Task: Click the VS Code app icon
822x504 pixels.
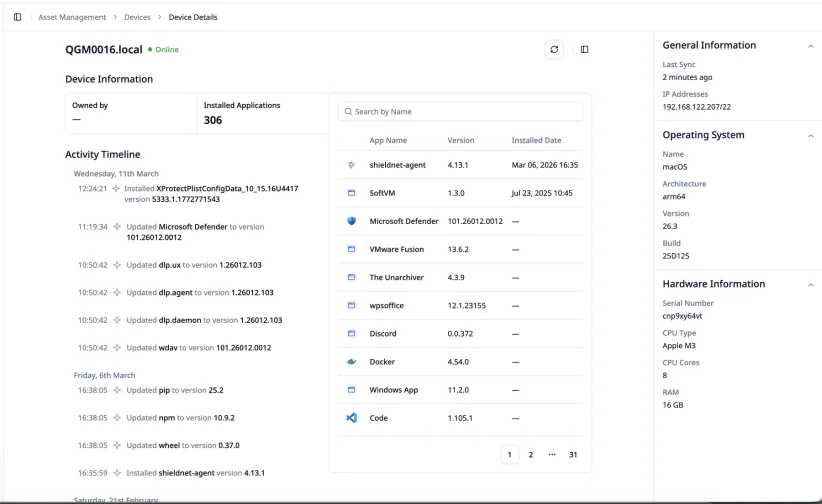Action: pyautogui.click(x=351, y=418)
